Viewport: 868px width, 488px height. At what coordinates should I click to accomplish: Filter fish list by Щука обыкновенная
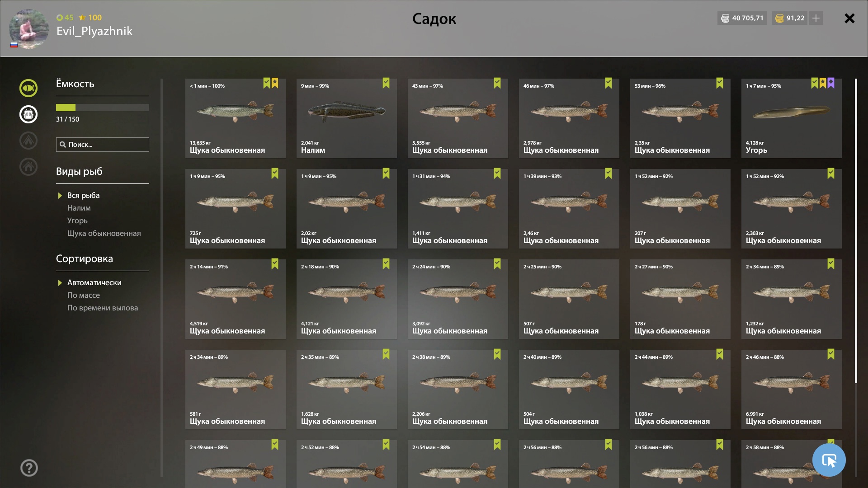pos(104,233)
